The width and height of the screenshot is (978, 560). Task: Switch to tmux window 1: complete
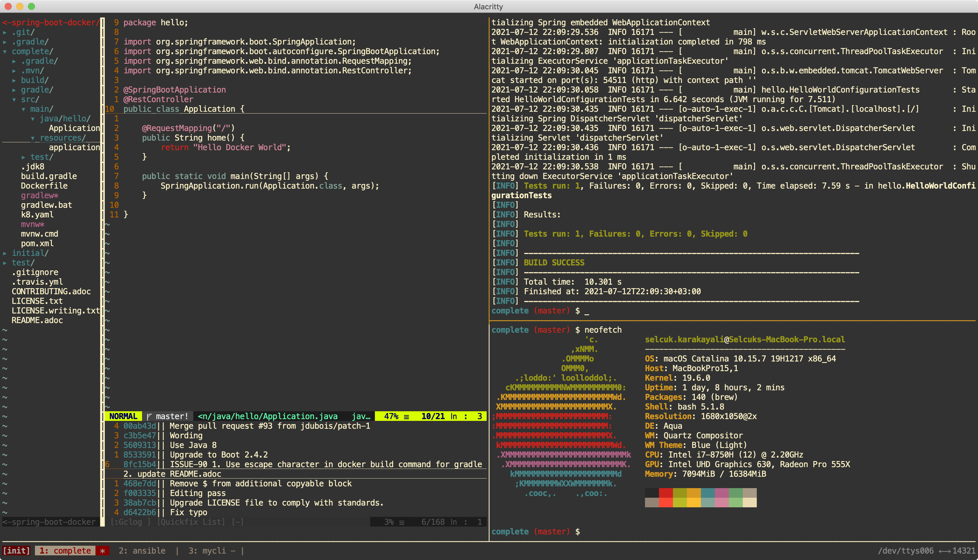65,551
